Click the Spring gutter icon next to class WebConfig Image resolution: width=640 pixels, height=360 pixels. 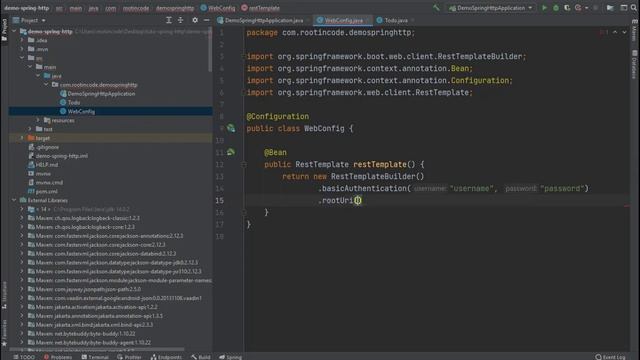click(231, 128)
